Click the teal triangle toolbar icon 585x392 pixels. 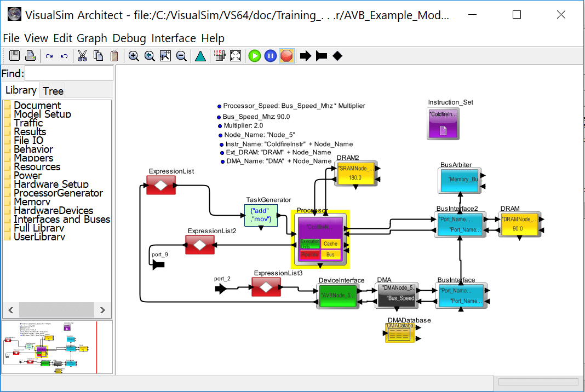200,55
